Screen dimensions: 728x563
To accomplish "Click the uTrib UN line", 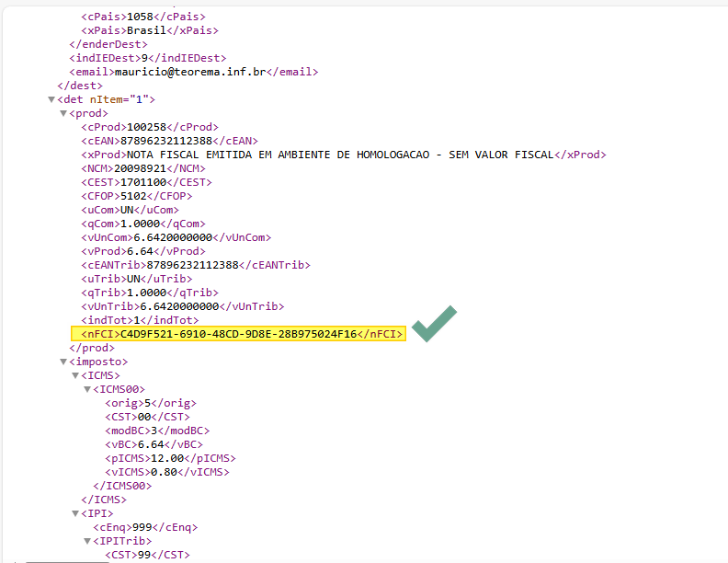I will 136,279.
